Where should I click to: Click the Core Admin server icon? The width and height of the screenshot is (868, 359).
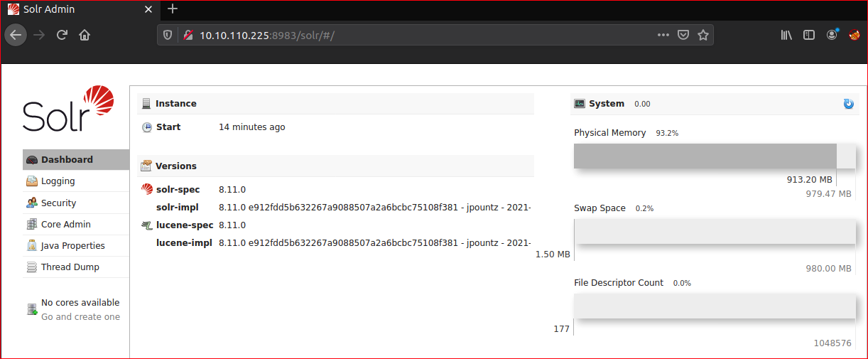pos(32,224)
